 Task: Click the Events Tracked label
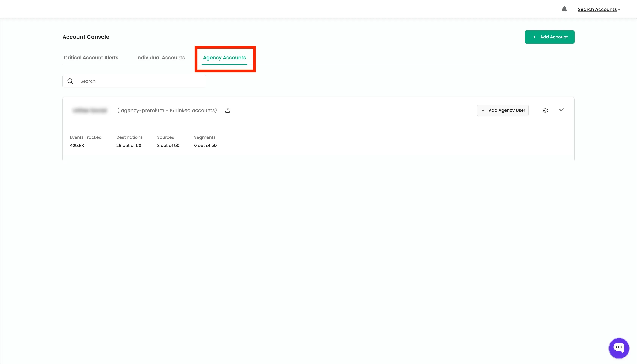[x=86, y=137]
